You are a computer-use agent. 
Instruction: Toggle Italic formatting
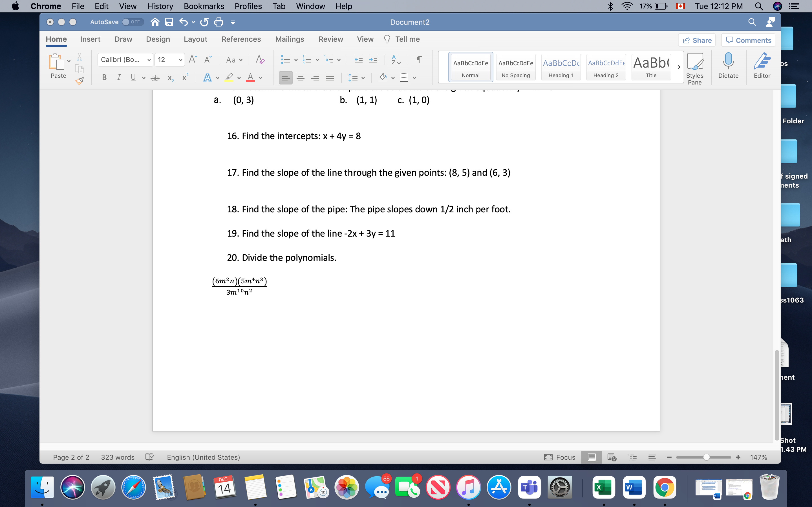[118, 78]
